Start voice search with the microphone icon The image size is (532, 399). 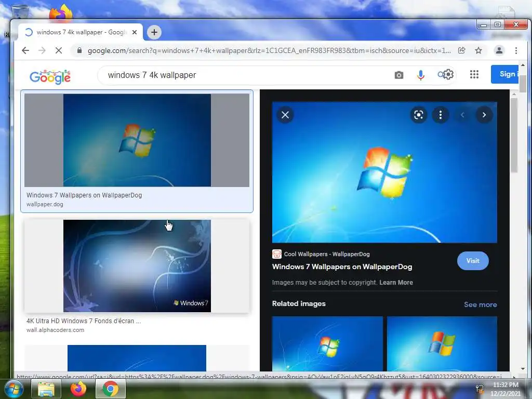click(421, 75)
